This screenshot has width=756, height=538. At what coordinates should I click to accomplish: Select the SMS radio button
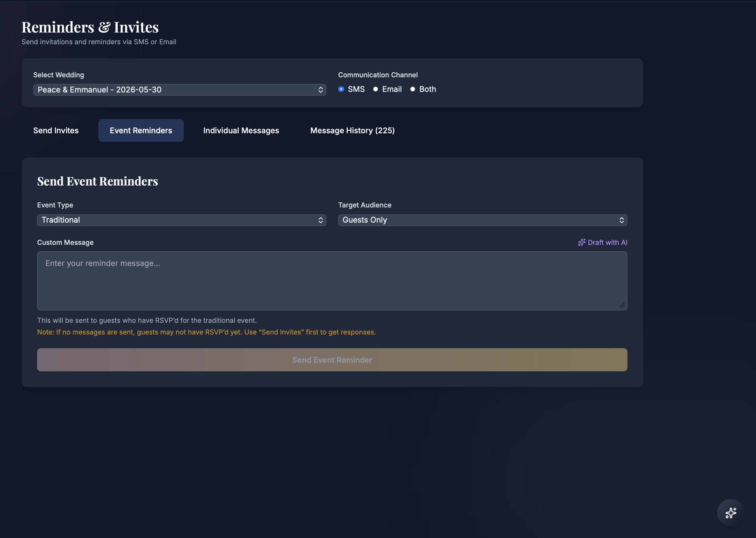click(x=341, y=89)
